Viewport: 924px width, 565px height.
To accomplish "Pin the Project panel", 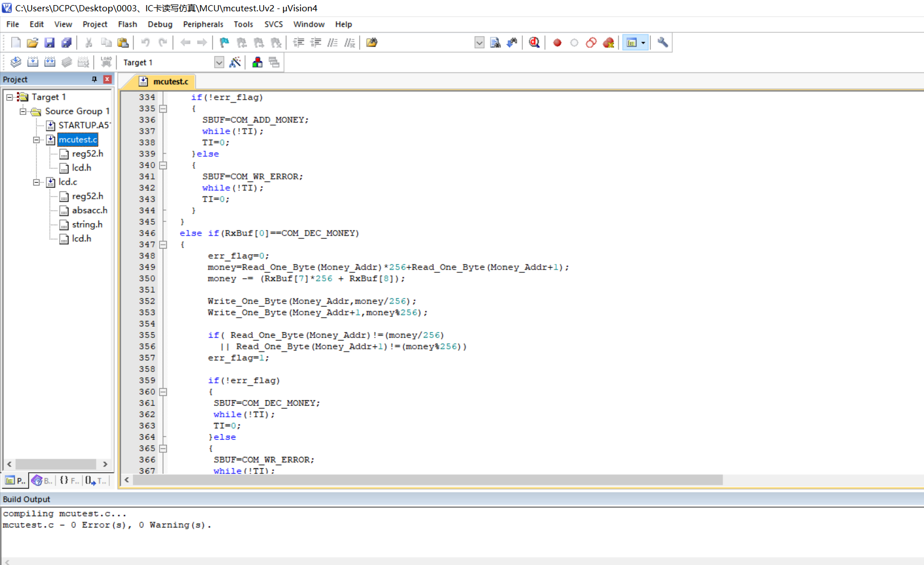I will 94,79.
